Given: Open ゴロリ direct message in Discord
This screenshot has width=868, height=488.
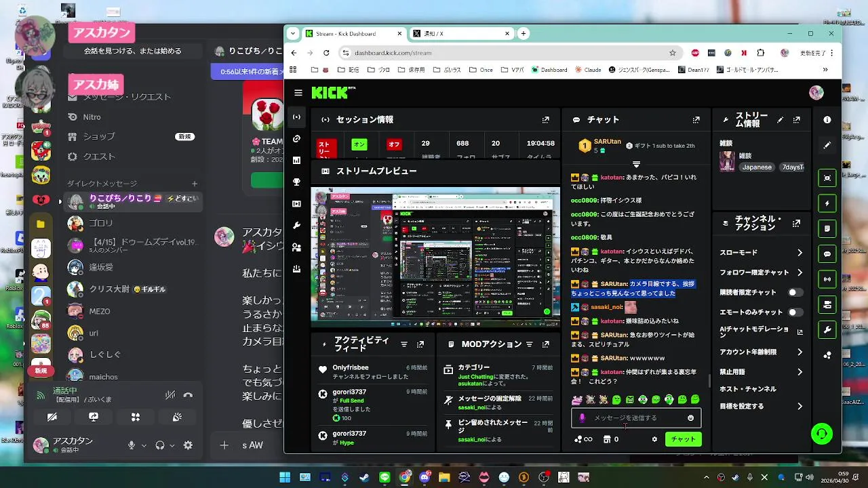Looking at the screenshot, I should tap(132, 223).
